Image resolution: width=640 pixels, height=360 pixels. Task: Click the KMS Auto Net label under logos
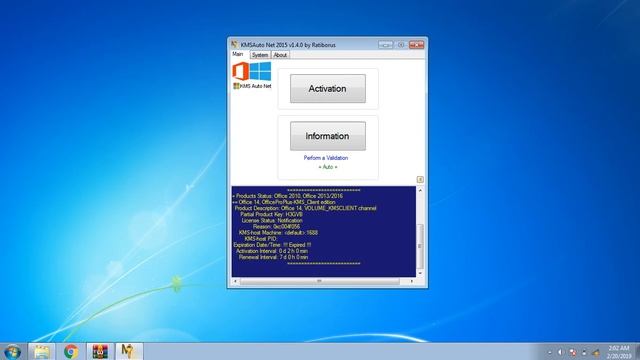252,86
